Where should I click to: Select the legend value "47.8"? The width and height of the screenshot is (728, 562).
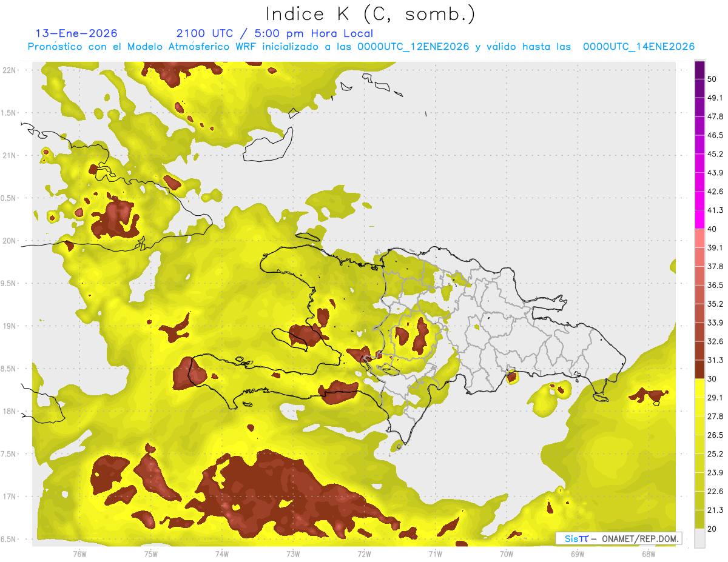coord(715,116)
